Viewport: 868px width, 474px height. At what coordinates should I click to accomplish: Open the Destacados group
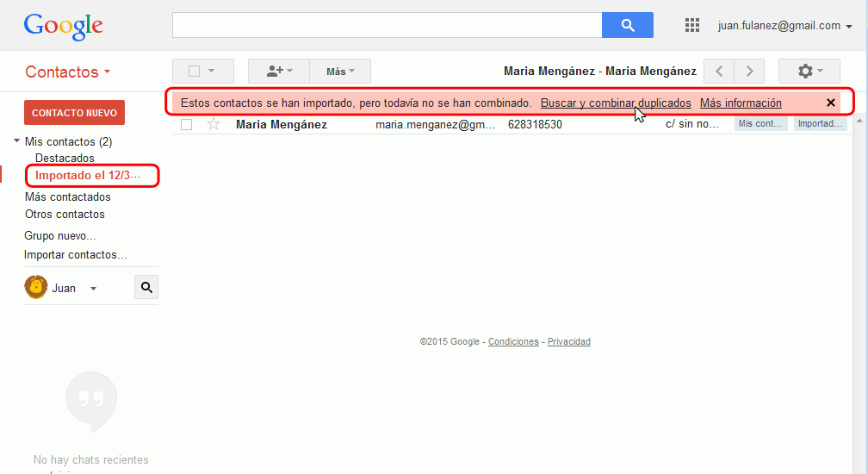[x=65, y=159]
